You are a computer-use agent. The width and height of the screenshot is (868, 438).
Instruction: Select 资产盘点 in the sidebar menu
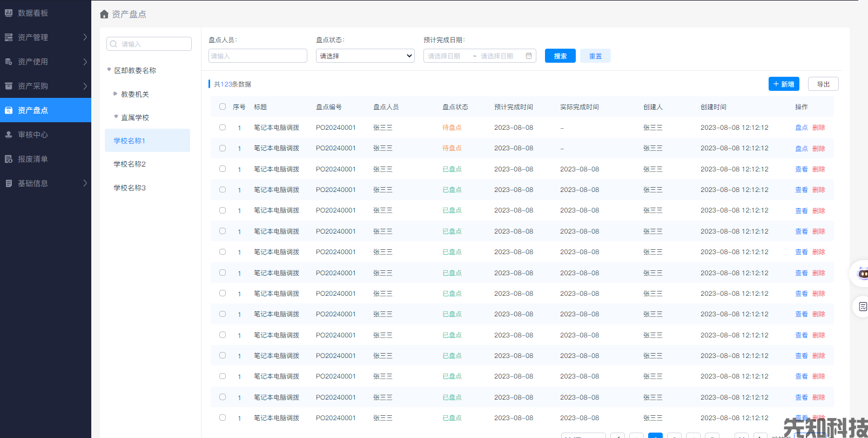(45, 110)
